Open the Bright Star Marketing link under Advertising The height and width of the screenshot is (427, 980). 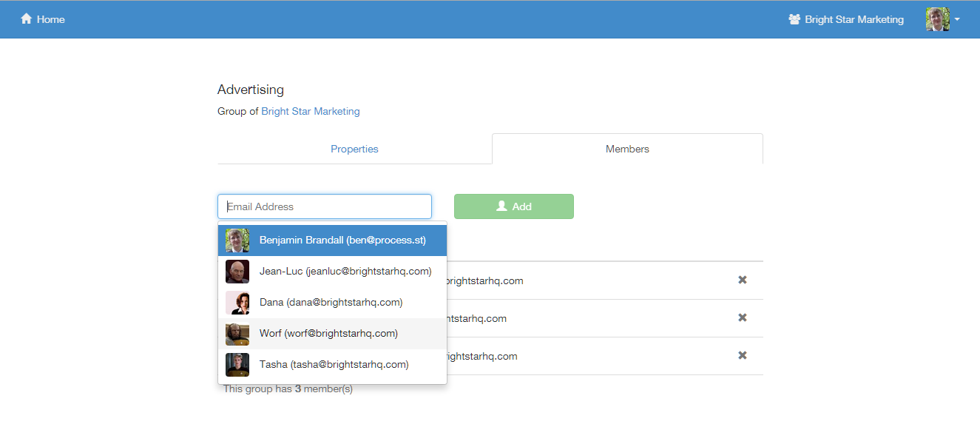(311, 111)
